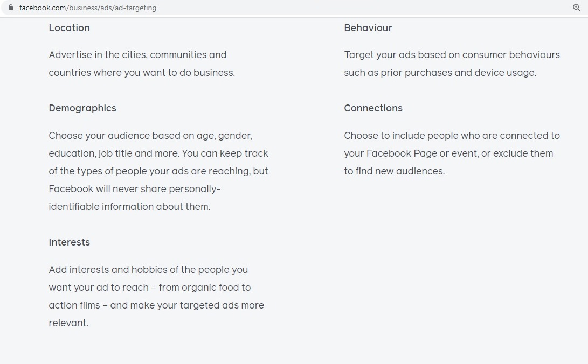Open the zoom magnifier icon in address bar
588x364 pixels.
[x=576, y=8]
